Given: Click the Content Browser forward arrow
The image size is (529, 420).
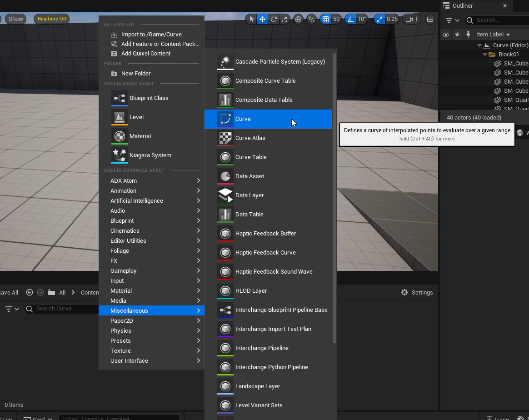Looking at the screenshot, I should click(40, 292).
